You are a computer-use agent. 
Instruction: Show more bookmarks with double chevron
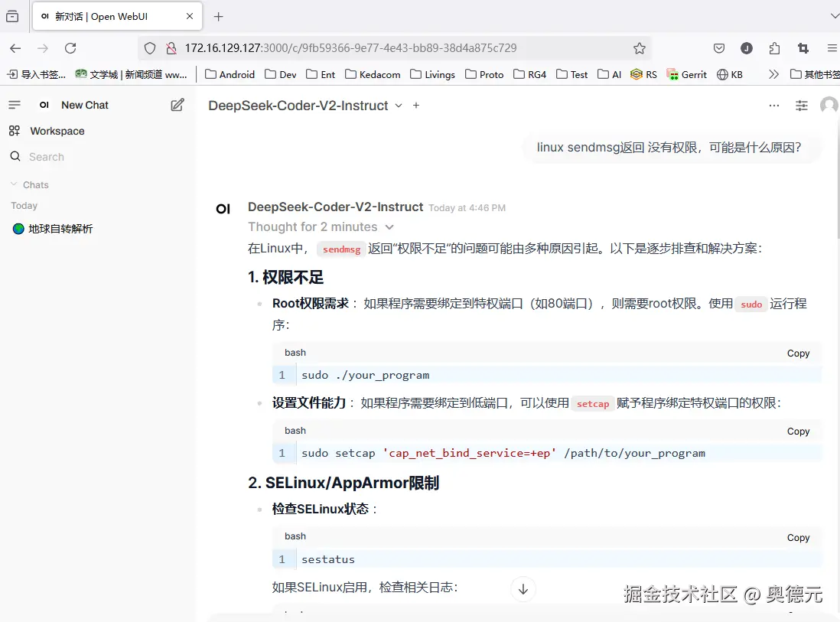[773, 74]
